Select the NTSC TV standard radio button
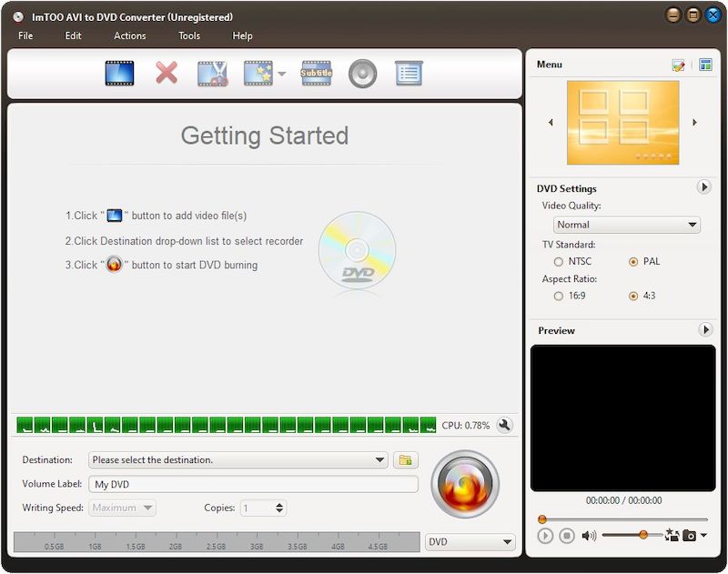The image size is (728, 574). 558,261
